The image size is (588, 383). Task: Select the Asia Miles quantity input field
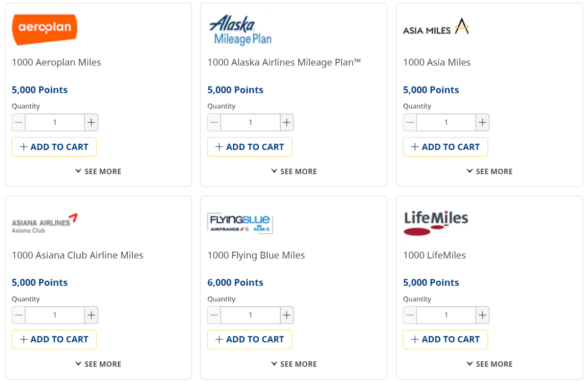(x=446, y=122)
